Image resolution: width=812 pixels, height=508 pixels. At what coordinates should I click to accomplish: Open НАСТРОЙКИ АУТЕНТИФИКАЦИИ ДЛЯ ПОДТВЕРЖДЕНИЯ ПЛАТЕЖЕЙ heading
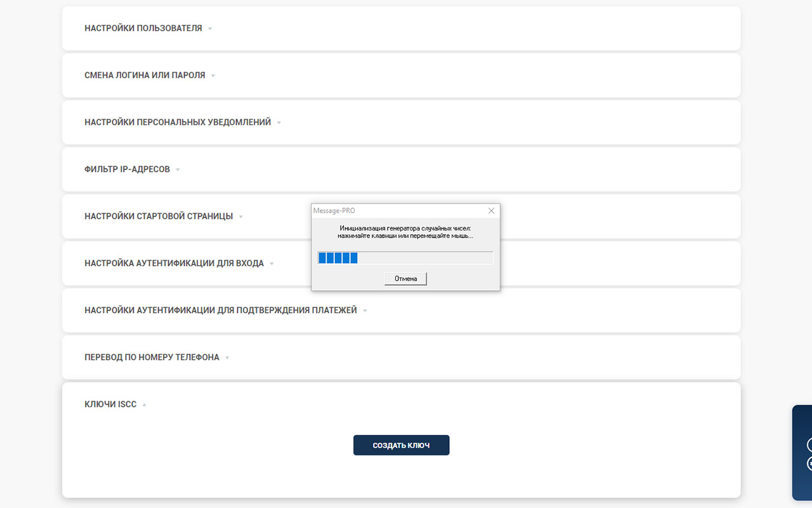pos(221,311)
